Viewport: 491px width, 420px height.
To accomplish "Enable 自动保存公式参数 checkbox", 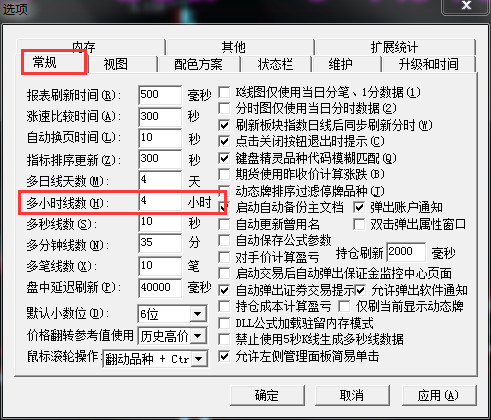I will pos(224,240).
